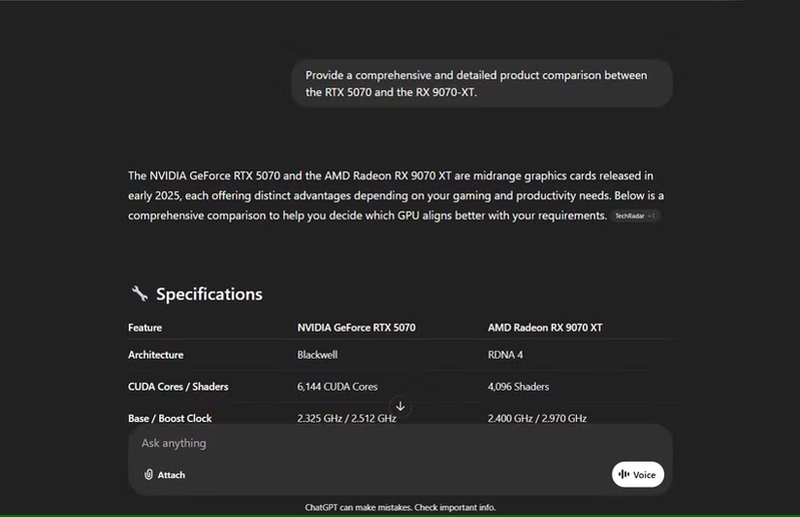Click the wrench icon beside Specifications
Image resolution: width=800 pixels, height=517 pixels.
pyautogui.click(x=140, y=294)
